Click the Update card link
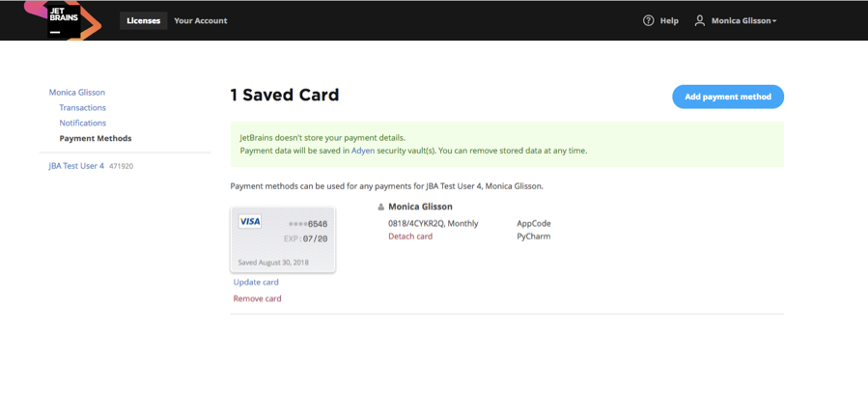 [256, 283]
